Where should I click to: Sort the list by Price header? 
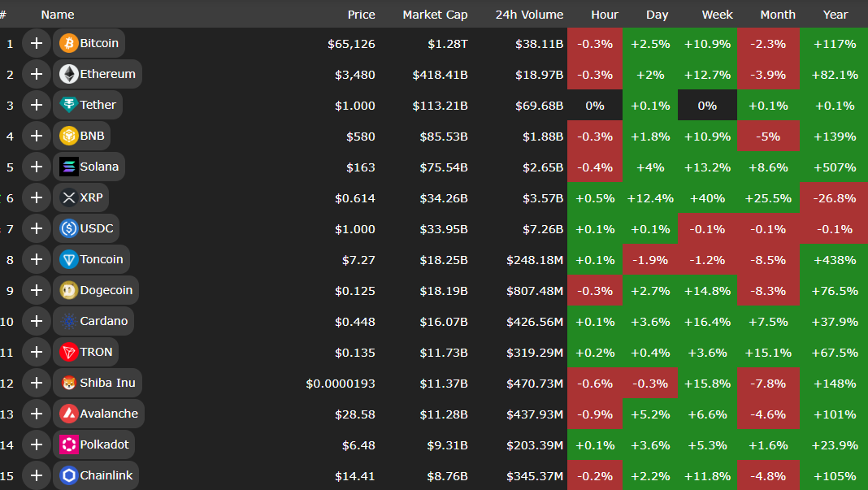pyautogui.click(x=361, y=15)
